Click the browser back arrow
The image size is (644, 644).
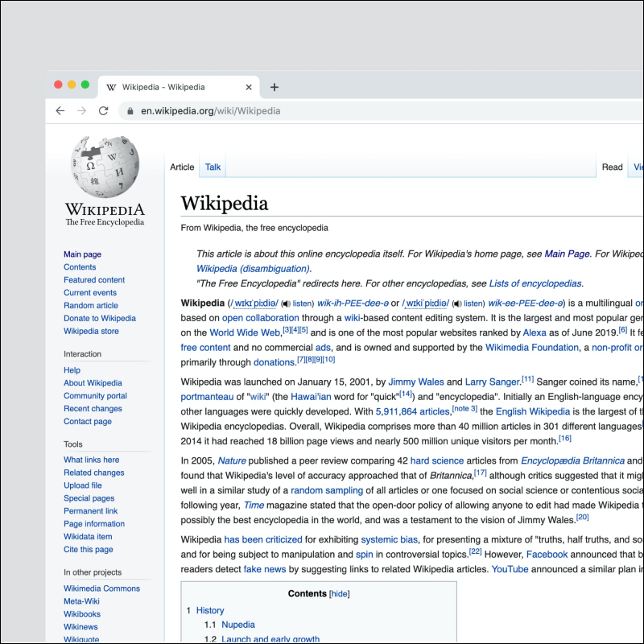(60, 111)
